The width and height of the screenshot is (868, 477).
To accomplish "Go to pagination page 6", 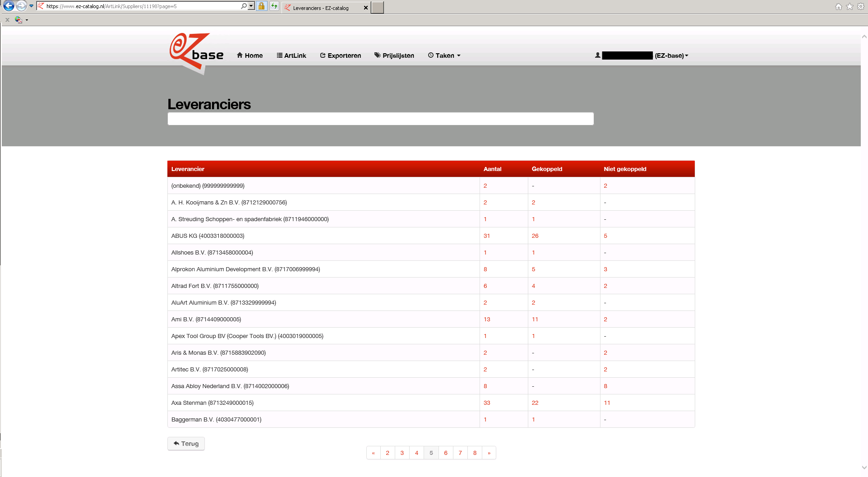I will tap(446, 453).
